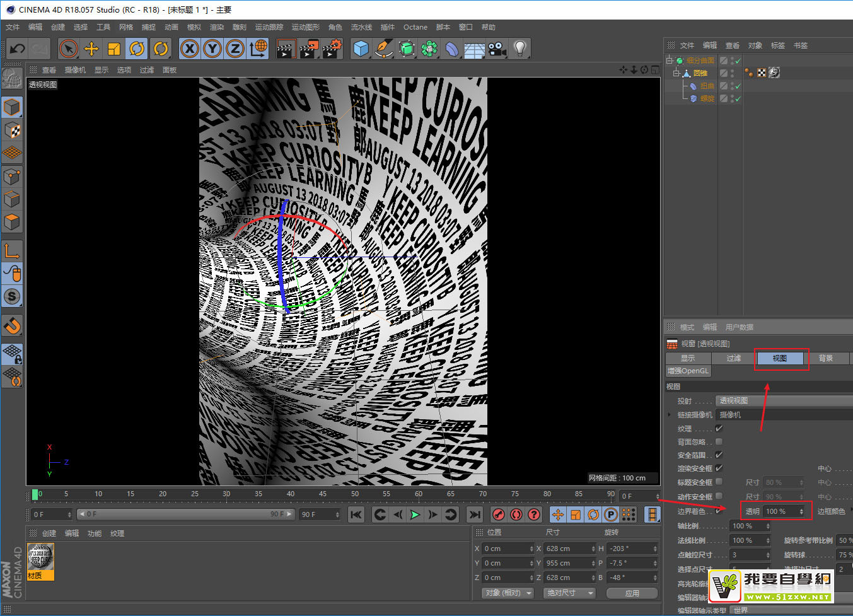Enable the 背面忽略 checkbox
853x616 pixels.
pos(719,441)
